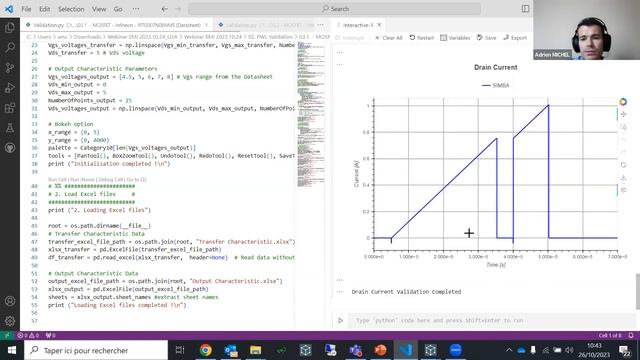This screenshot has height=360, width=640.
Task: Expand ellipsis beside Drain Current Validation Completed
Action: [x=340, y=292]
